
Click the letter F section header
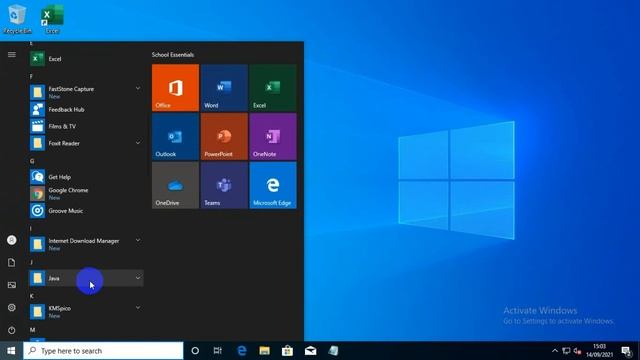tap(31, 76)
